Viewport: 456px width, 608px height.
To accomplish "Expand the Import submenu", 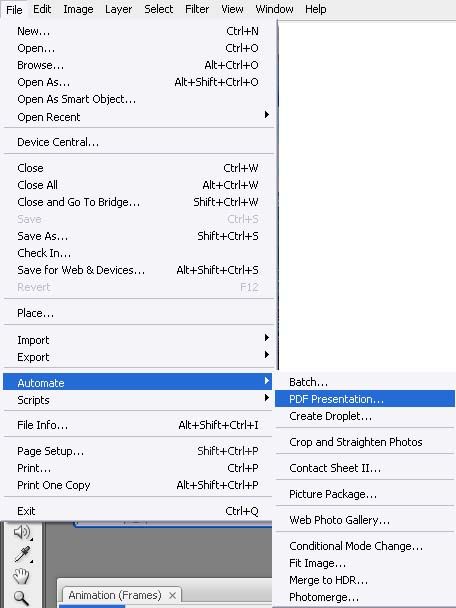I will point(138,340).
